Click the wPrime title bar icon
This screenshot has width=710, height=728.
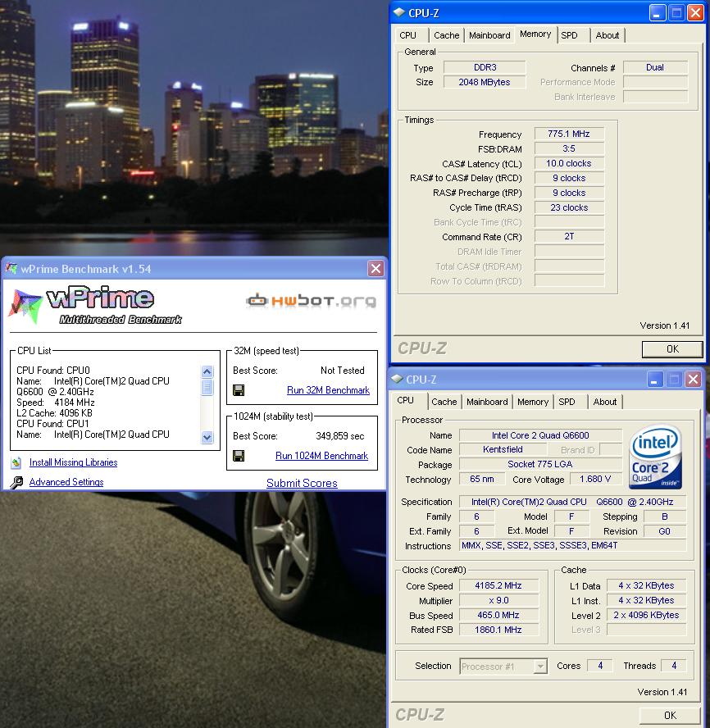click(x=11, y=268)
